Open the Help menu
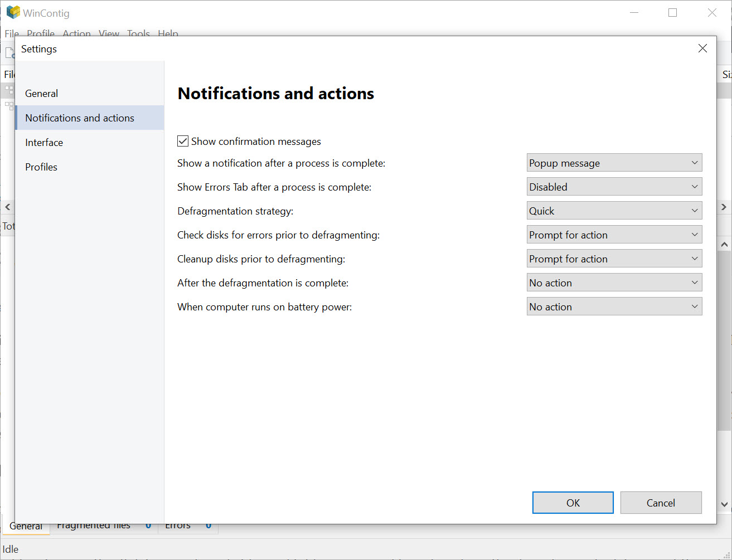Screen dimensions: 732x560 [168, 33]
